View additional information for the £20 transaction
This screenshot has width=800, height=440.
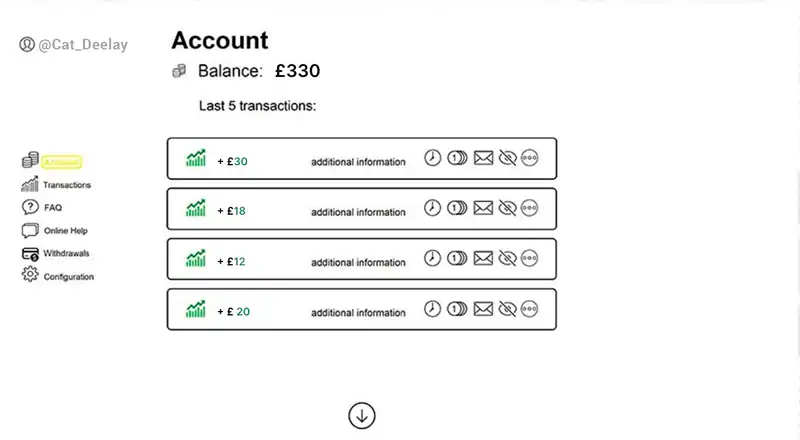(358, 313)
